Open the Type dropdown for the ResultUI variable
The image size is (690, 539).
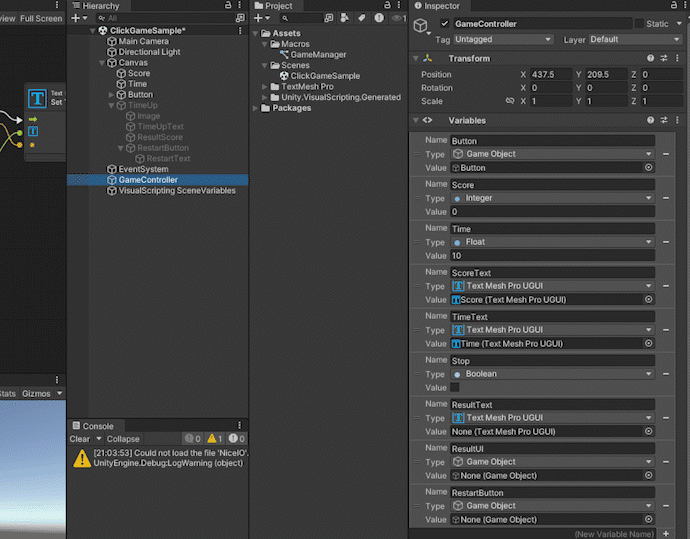553,462
